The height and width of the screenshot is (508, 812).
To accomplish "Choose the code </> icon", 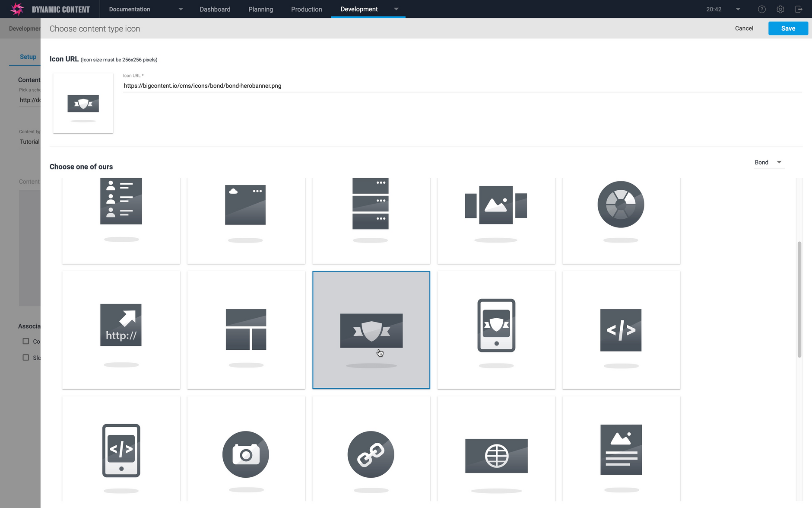I will pos(621,330).
